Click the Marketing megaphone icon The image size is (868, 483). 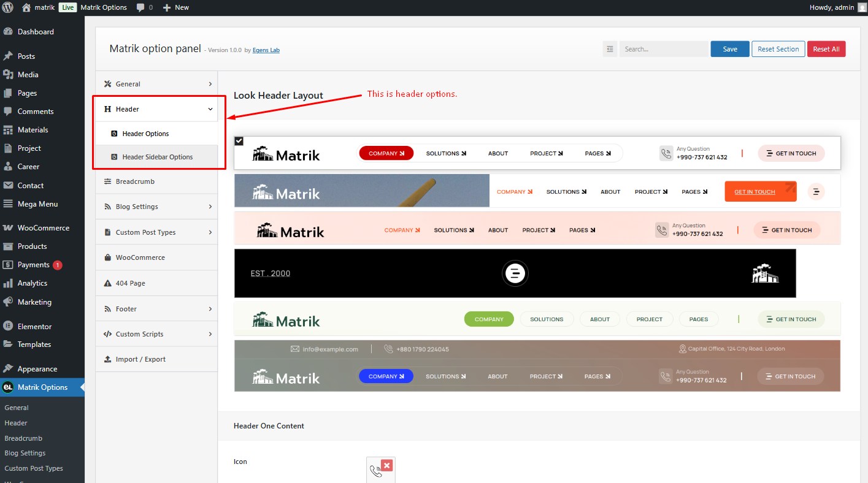coord(8,302)
